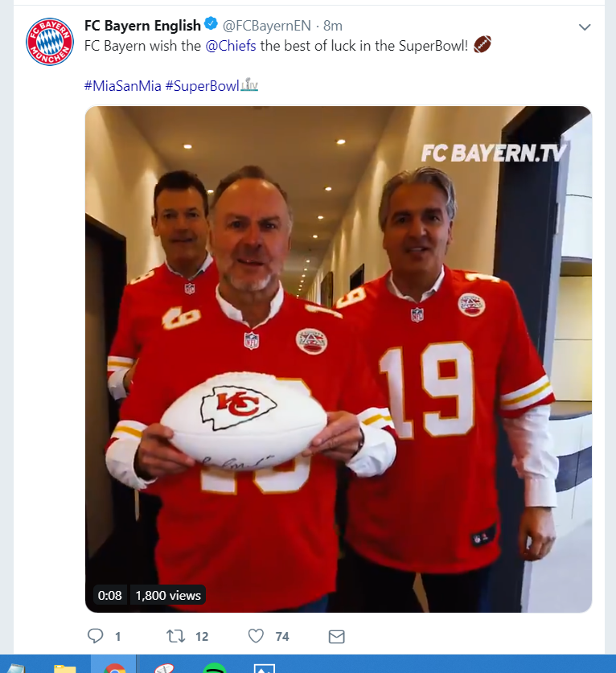The image size is (616, 673).
Task: Click the 1,800 views counter
Action: point(168,595)
